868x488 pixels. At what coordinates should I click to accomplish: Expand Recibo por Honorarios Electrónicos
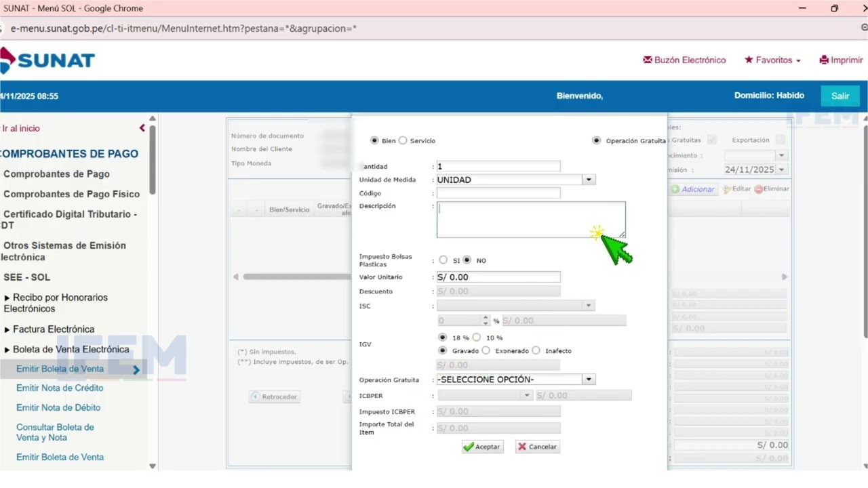click(x=56, y=303)
